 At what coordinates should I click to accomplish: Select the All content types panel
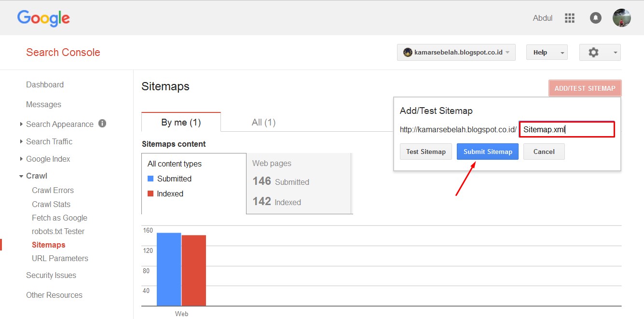(194, 183)
